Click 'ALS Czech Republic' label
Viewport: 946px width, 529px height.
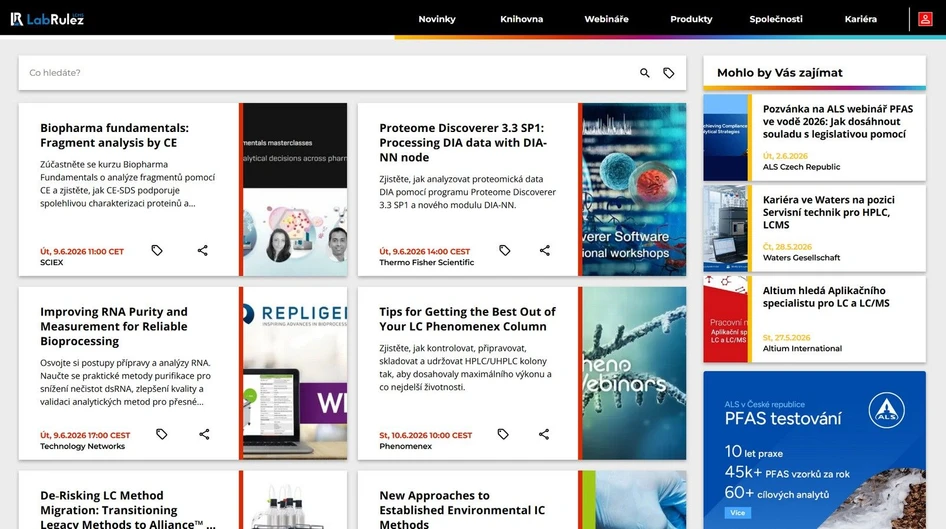coord(801,167)
